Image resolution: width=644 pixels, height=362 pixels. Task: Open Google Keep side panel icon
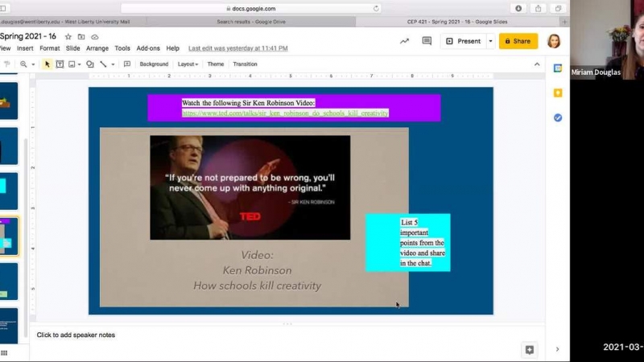click(557, 93)
